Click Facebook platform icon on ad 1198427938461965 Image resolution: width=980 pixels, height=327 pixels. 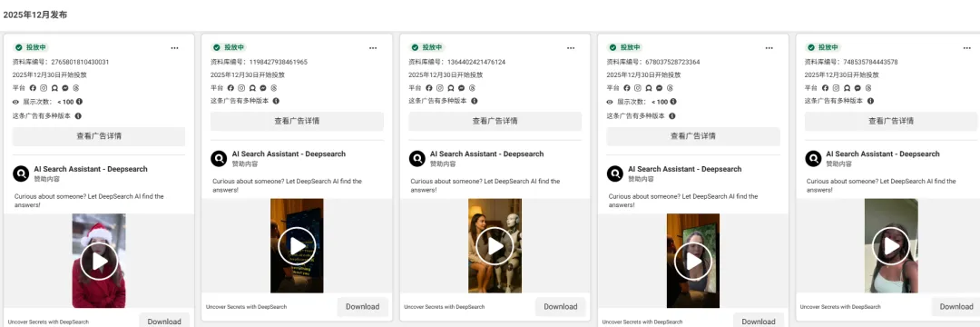230,88
